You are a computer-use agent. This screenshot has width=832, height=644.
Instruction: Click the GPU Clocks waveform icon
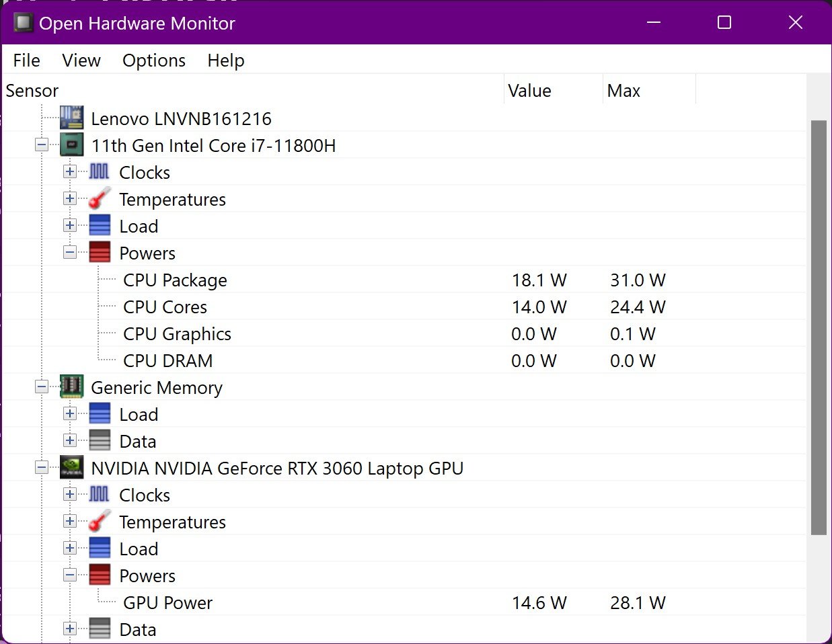(x=100, y=494)
